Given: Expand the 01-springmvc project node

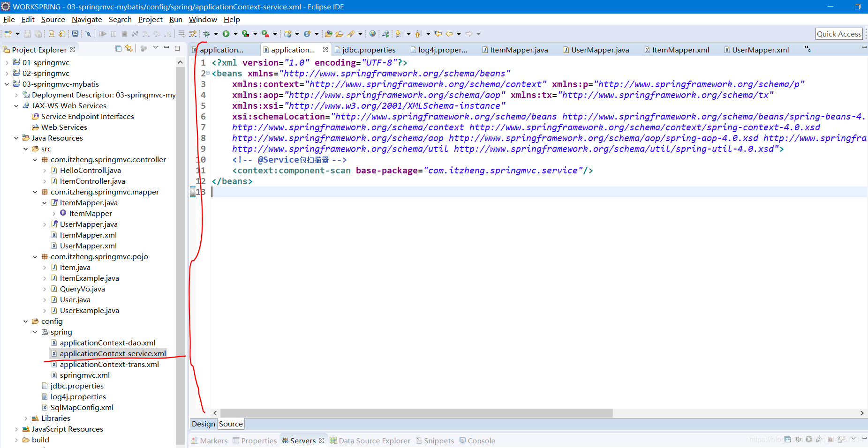Looking at the screenshot, I should [x=7, y=62].
